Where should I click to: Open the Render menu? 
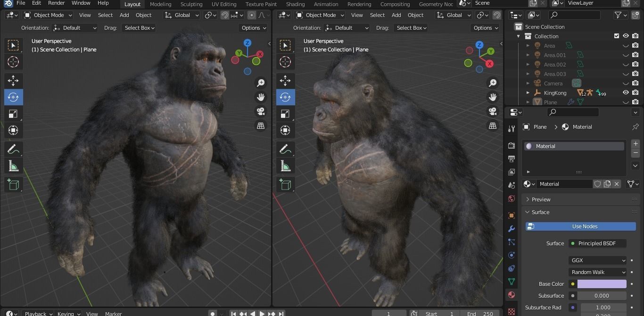(x=56, y=3)
